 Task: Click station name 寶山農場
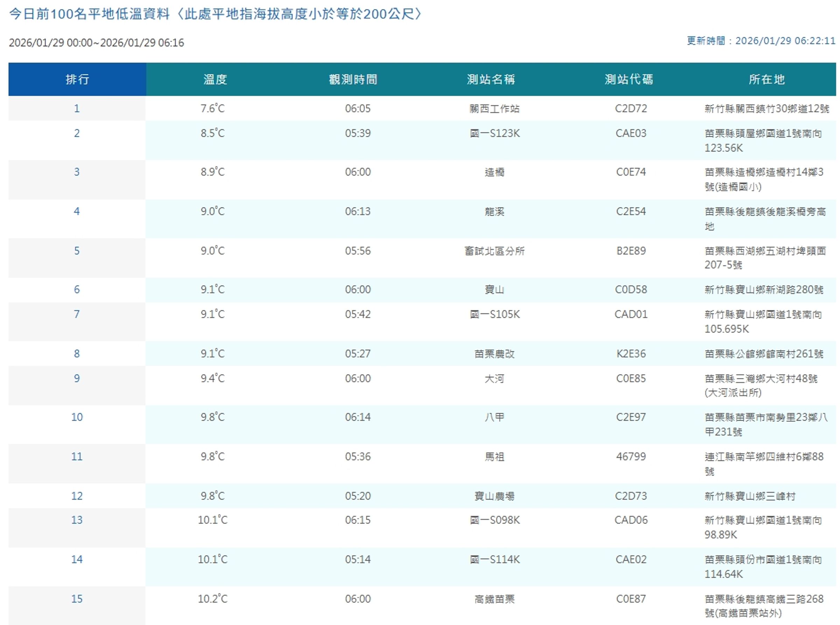495,496
